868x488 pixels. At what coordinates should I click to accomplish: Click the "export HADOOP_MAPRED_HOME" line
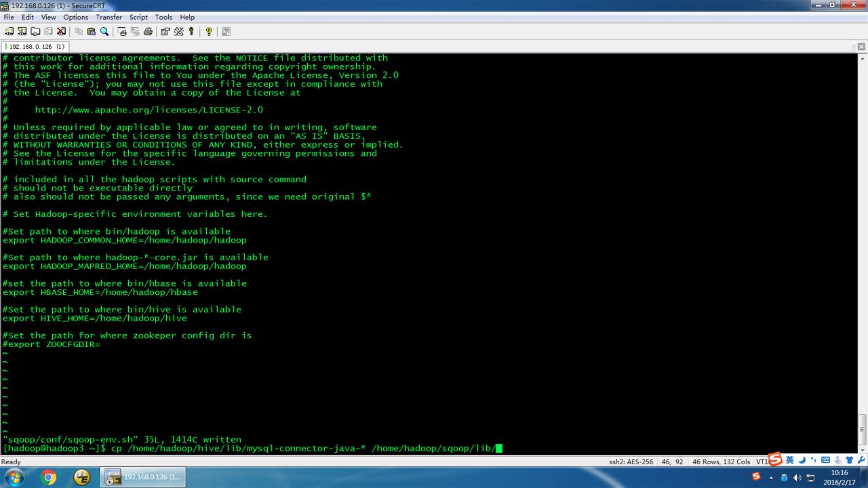(124, 266)
